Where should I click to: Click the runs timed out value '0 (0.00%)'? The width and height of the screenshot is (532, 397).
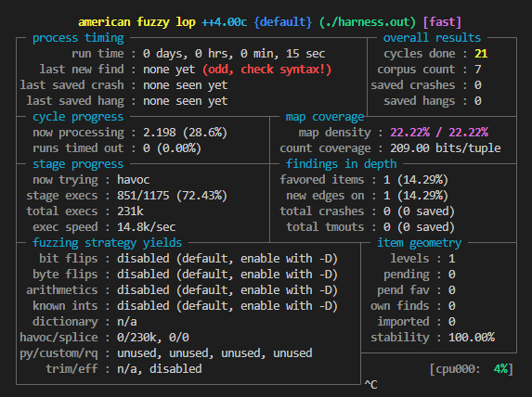coord(172,148)
